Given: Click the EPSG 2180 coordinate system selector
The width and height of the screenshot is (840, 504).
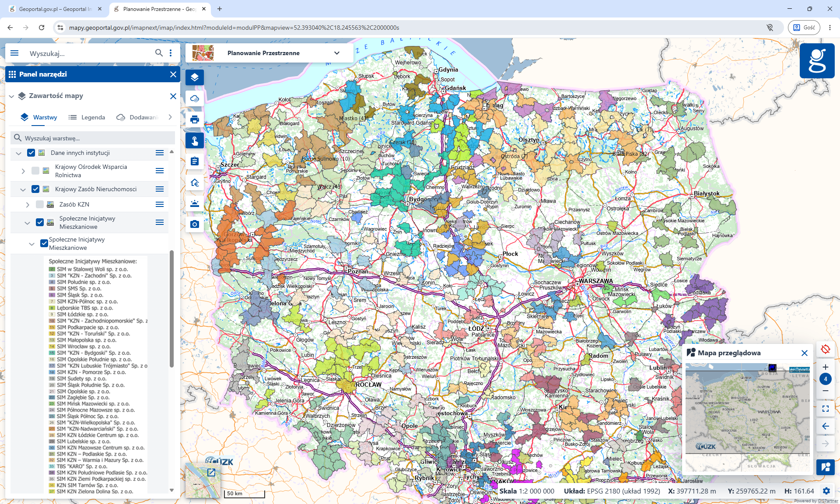Looking at the screenshot, I should coord(612,491).
